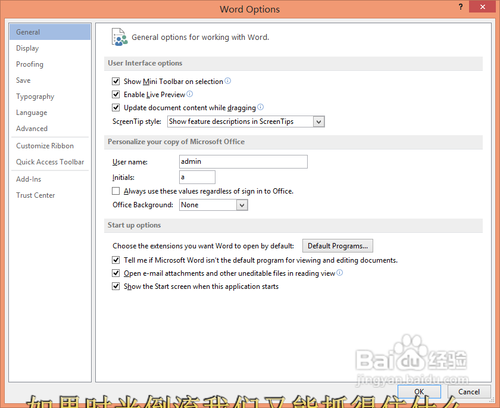Click the Initials input field
The height and width of the screenshot is (408, 500).
(x=197, y=177)
